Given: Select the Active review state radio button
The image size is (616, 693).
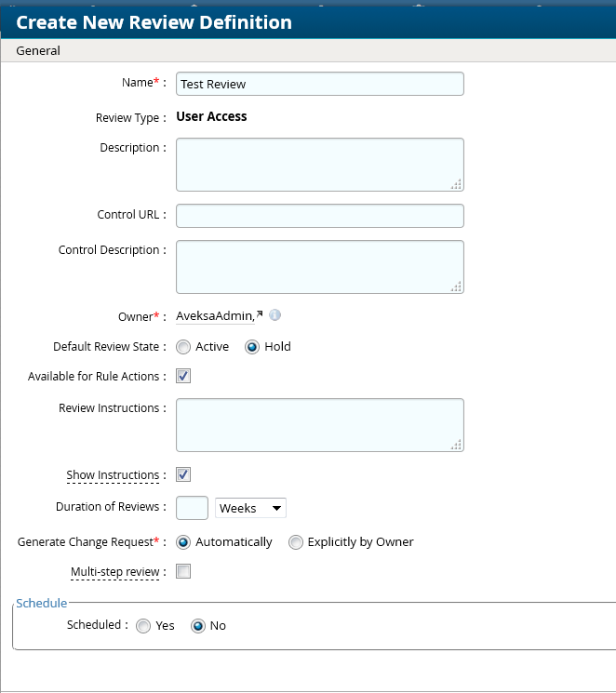Looking at the screenshot, I should coord(183,347).
